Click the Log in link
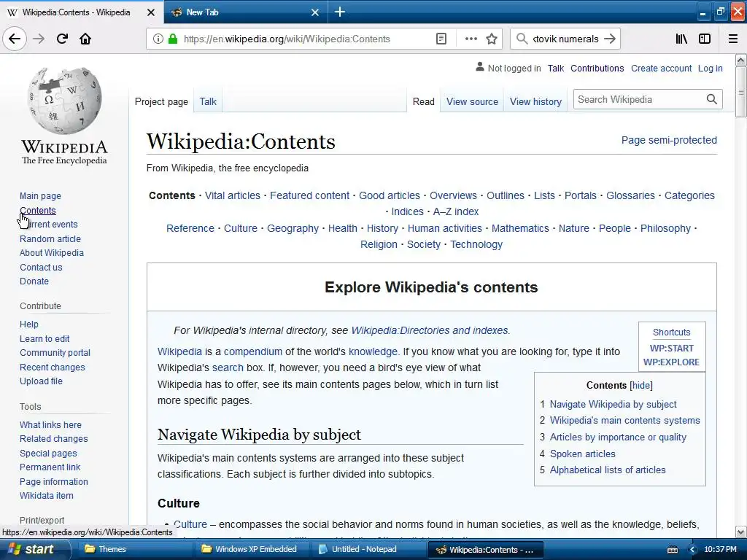 pyautogui.click(x=711, y=68)
